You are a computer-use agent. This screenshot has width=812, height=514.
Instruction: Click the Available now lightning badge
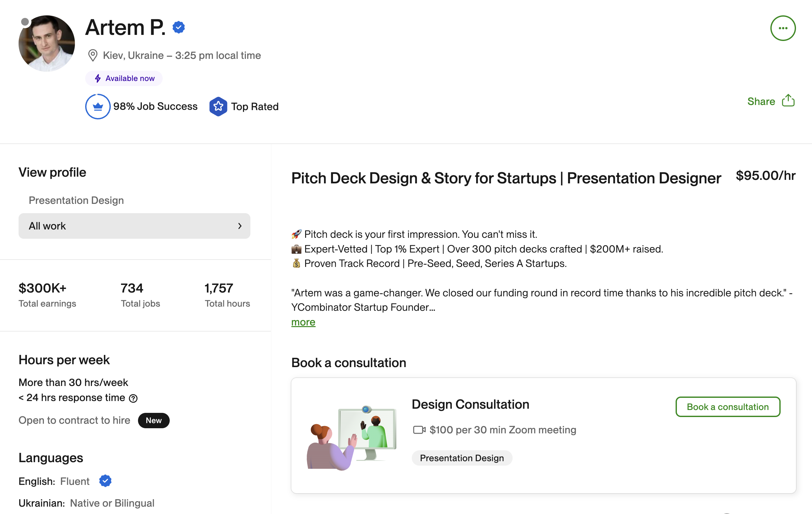tap(124, 78)
